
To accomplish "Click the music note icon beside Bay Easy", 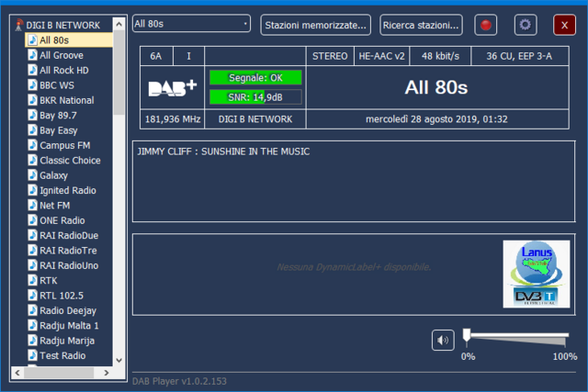I will point(33,130).
